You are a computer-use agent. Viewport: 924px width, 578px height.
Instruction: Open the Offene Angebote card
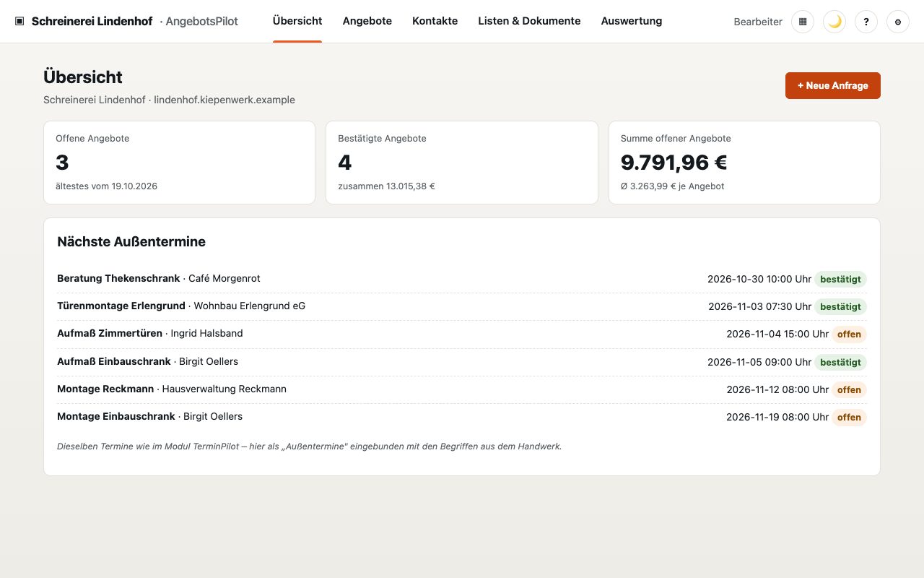pyautogui.click(x=179, y=163)
